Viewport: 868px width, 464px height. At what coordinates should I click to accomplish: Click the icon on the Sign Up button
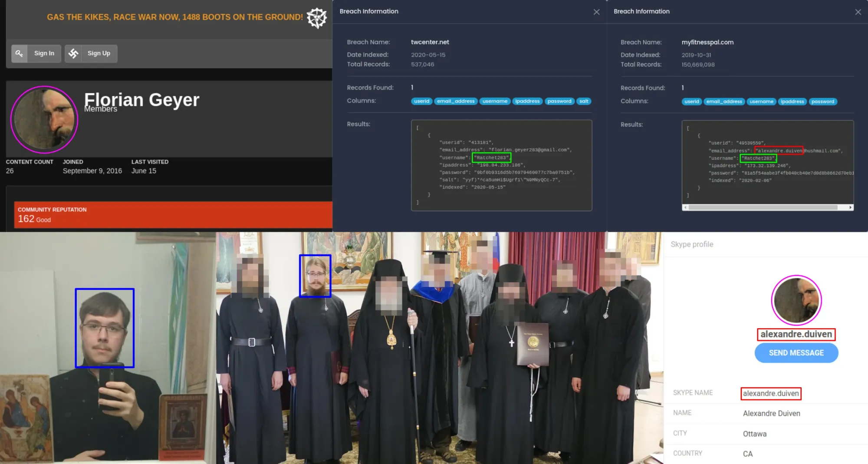pyautogui.click(x=74, y=53)
